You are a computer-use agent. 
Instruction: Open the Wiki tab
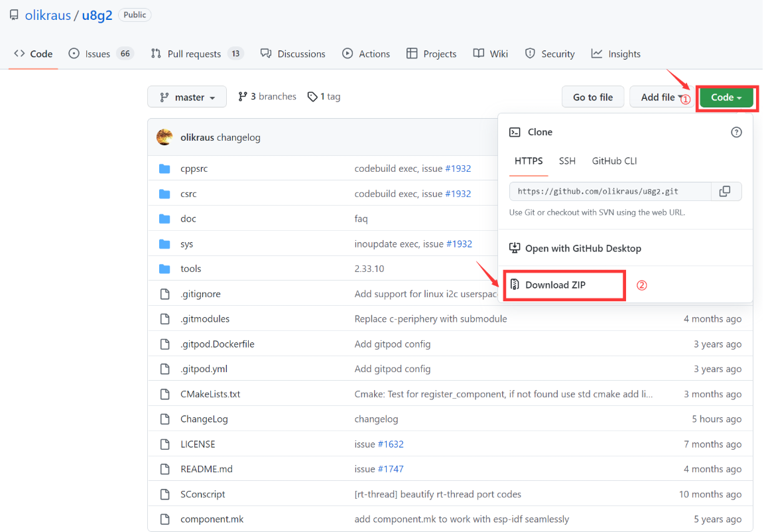pyautogui.click(x=491, y=54)
